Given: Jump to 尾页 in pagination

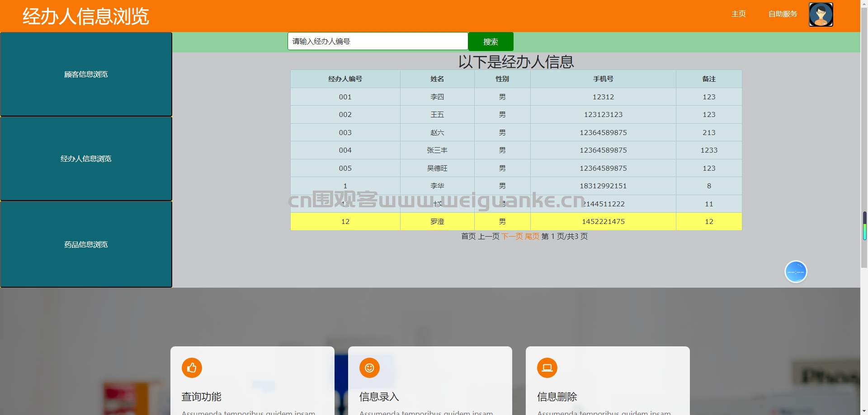Looking at the screenshot, I should (532, 236).
